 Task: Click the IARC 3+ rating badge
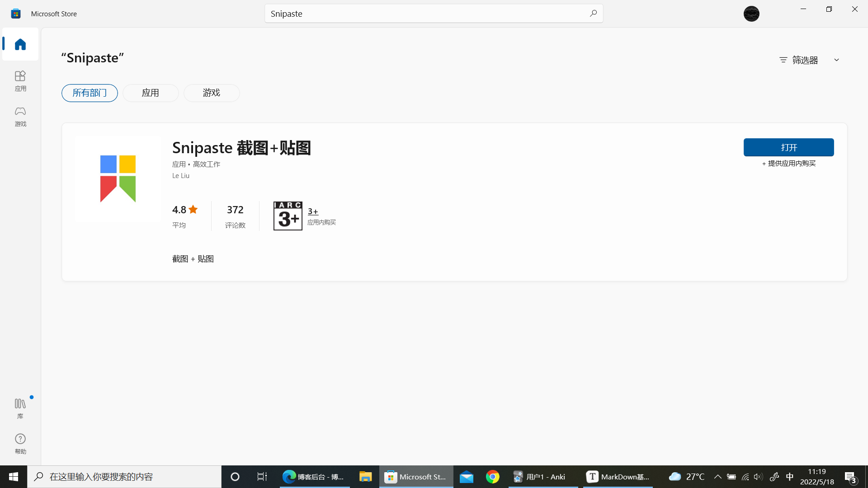click(x=288, y=216)
